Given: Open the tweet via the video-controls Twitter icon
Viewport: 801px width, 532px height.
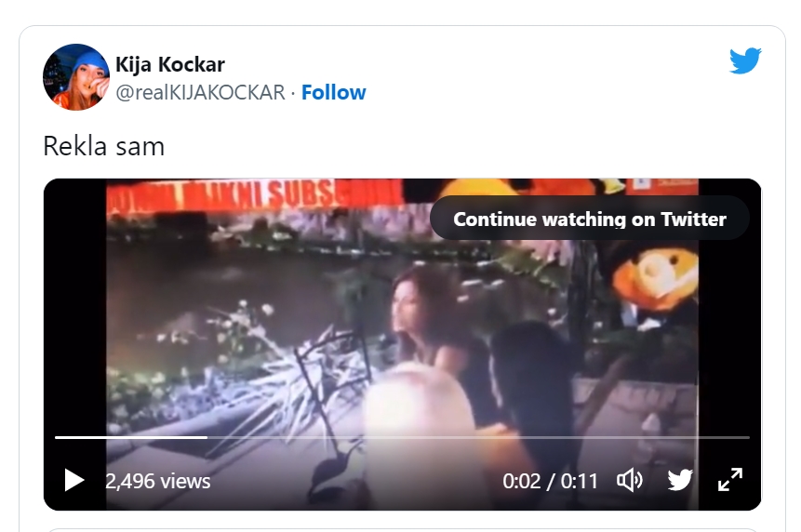Looking at the screenshot, I should coord(680,480).
